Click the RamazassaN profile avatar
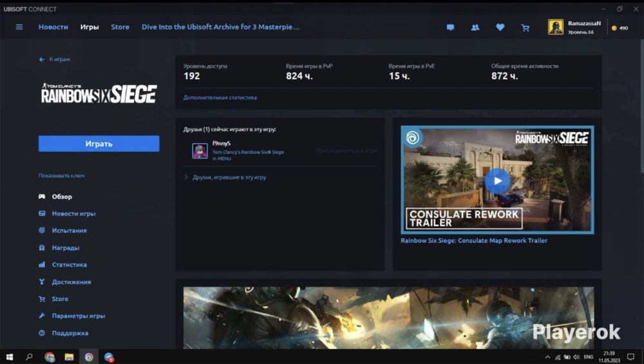This screenshot has width=644, height=364. (x=556, y=27)
